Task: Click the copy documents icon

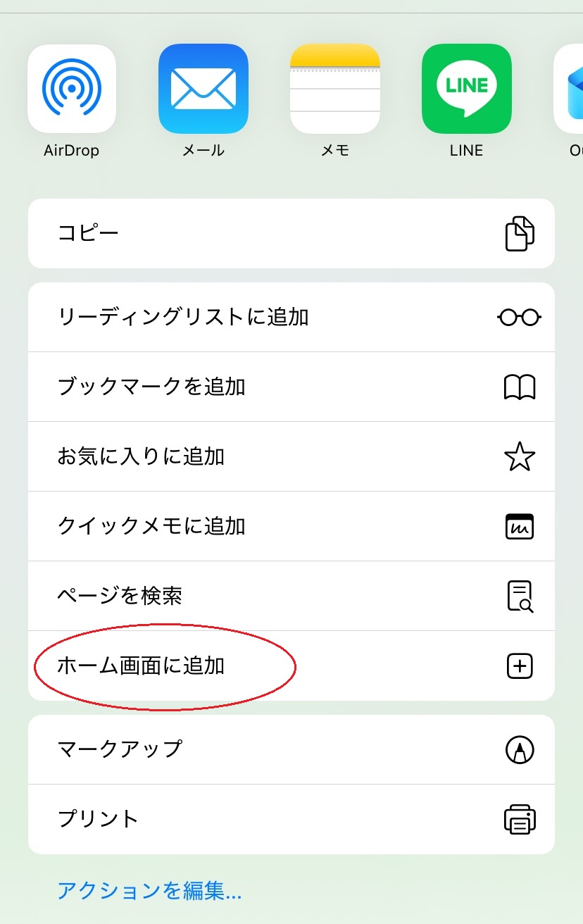Action: pyautogui.click(x=520, y=234)
